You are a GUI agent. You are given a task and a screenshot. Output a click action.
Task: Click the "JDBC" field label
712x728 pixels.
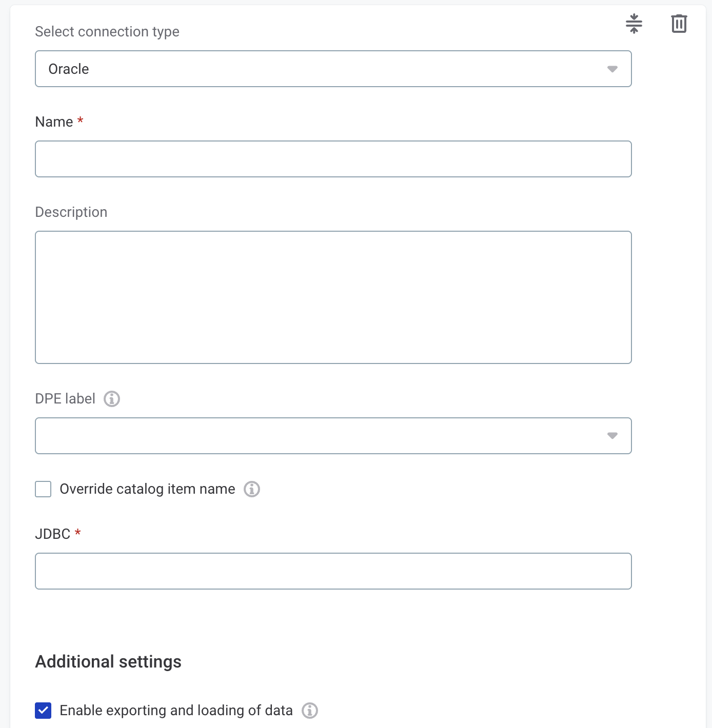(52, 534)
